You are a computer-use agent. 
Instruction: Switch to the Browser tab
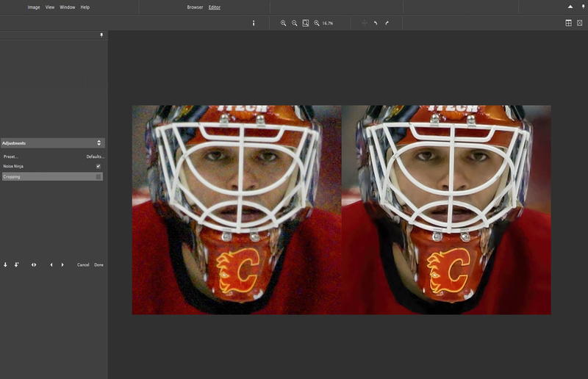195,7
